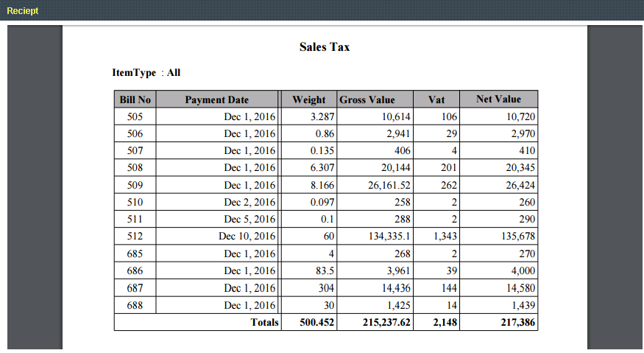Click the 134,335.1 gross value cell
The height and width of the screenshot is (353, 644).
(x=389, y=237)
